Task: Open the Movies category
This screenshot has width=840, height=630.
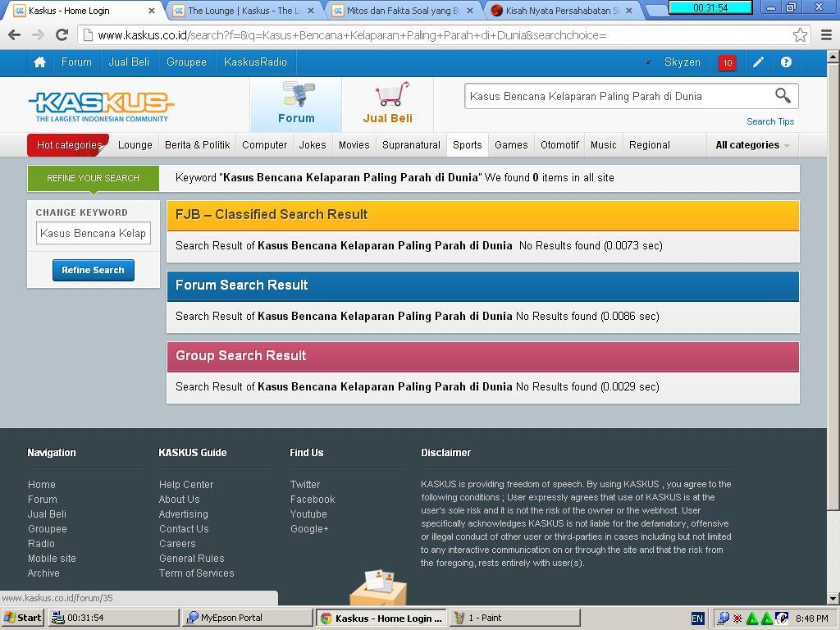Action: tap(354, 145)
